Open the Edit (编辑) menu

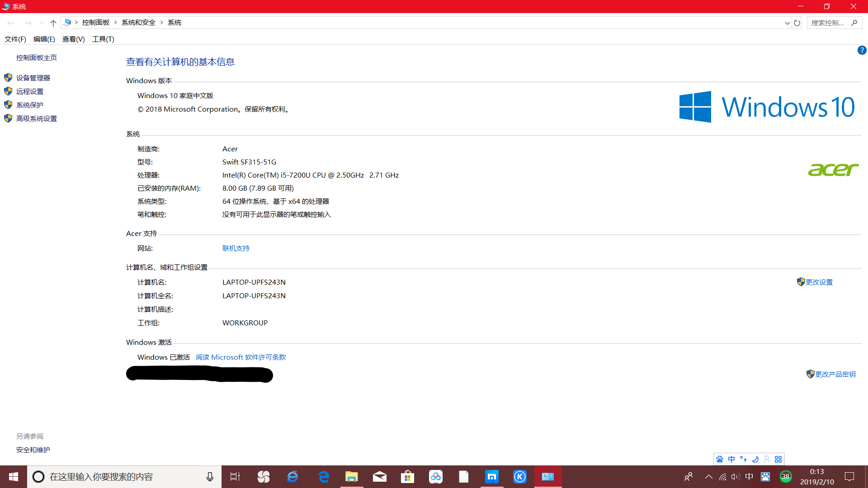[44, 39]
